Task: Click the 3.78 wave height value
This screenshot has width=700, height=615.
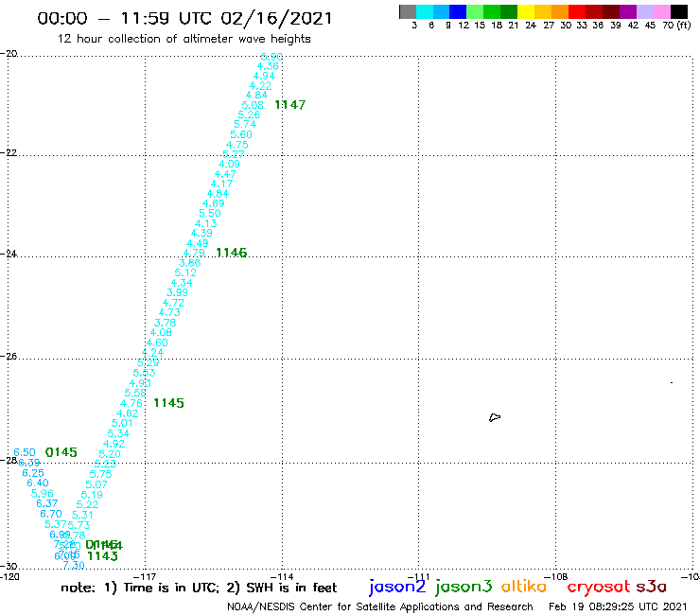Action: tap(166, 323)
